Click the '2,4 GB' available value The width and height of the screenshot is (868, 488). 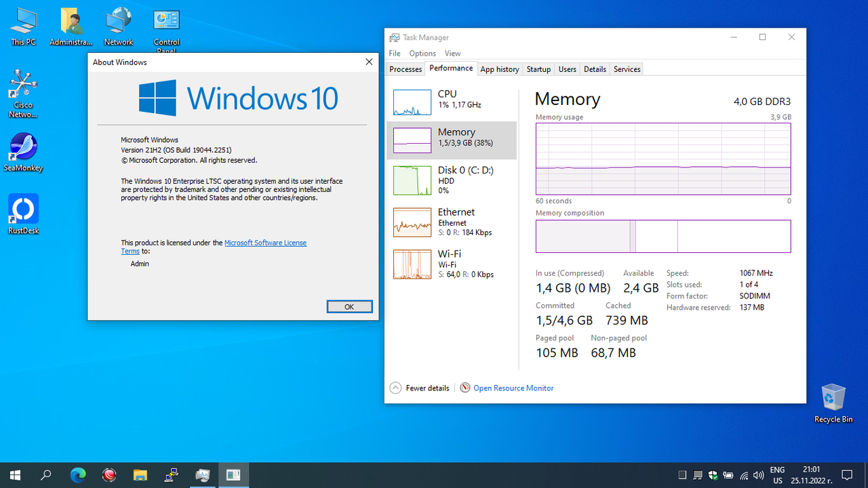[641, 288]
